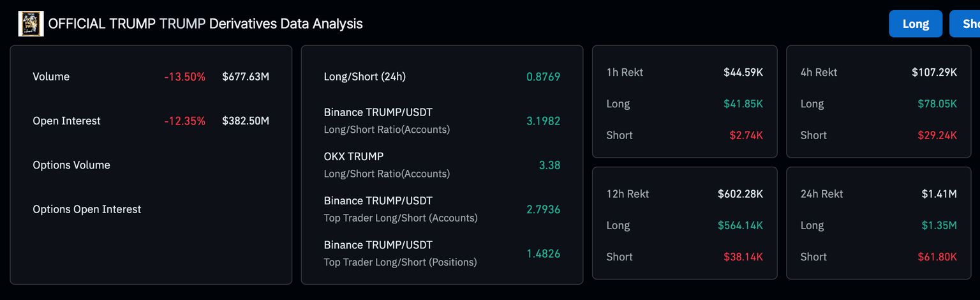The height and width of the screenshot is (300, 980).
Task: Click the 24h Rekt total $1.41M
Action: (939, 193)
